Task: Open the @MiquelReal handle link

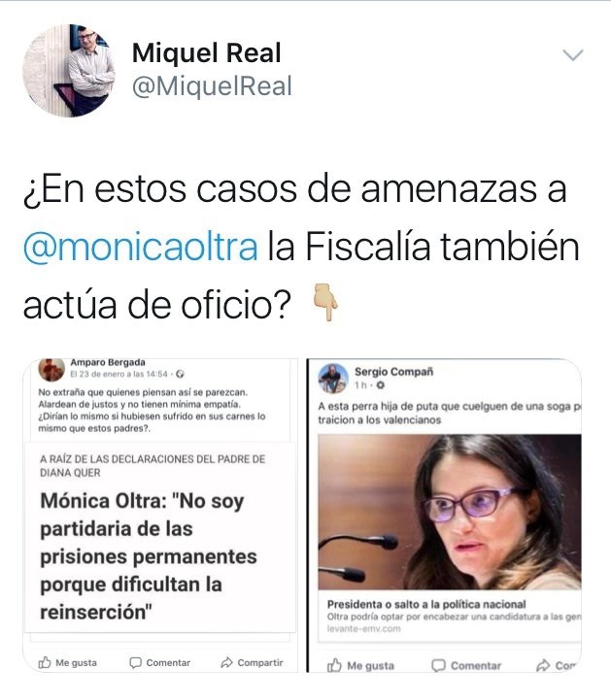Action: point(212,86)
